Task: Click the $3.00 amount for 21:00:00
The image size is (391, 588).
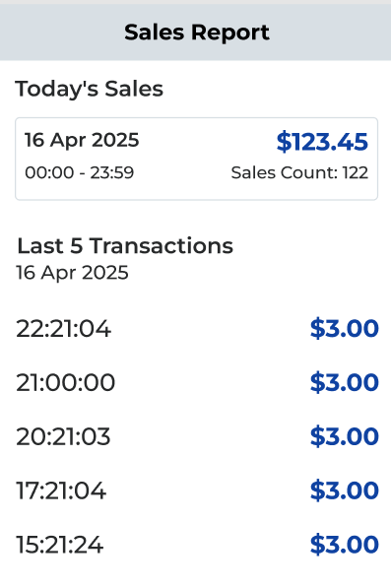Action: [344, 383]
